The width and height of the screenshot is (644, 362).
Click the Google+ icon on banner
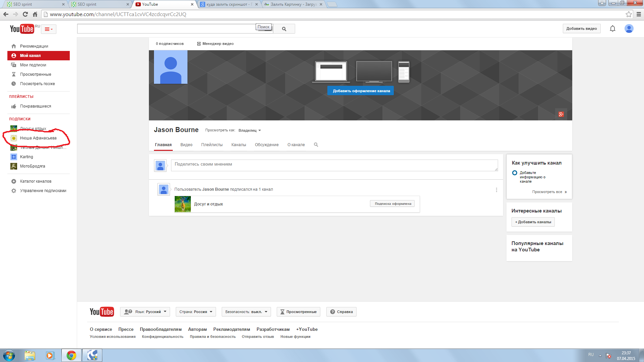click(x=561, y=114)
